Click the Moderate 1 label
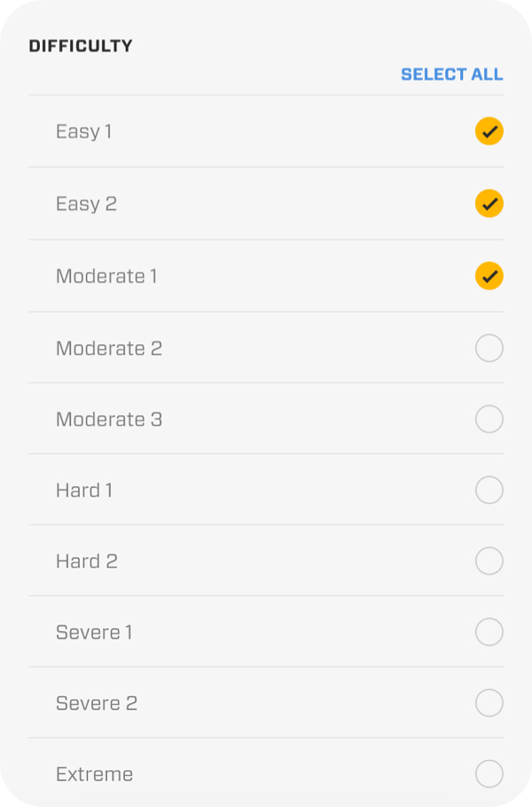Viewport: 532px width, 807px height. tap(106, 277)
